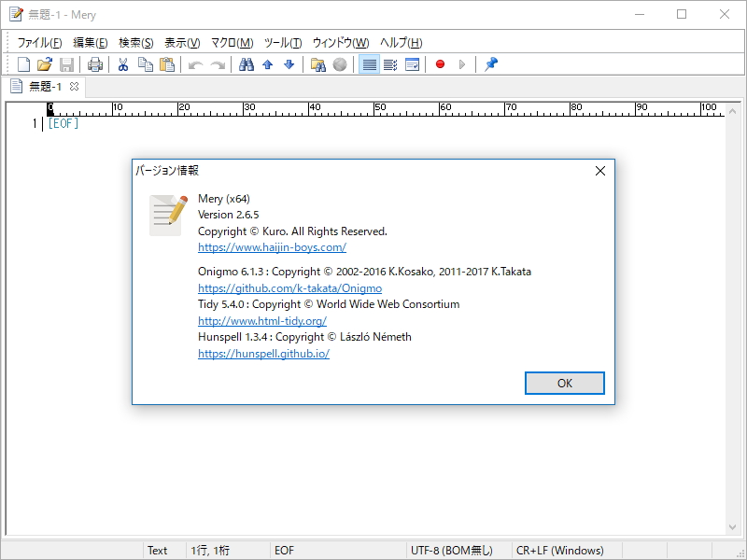Viewport: 747px width, 560px height.
Task: Click the Version 2.6.5 text
Action: [x=228, y=215]
